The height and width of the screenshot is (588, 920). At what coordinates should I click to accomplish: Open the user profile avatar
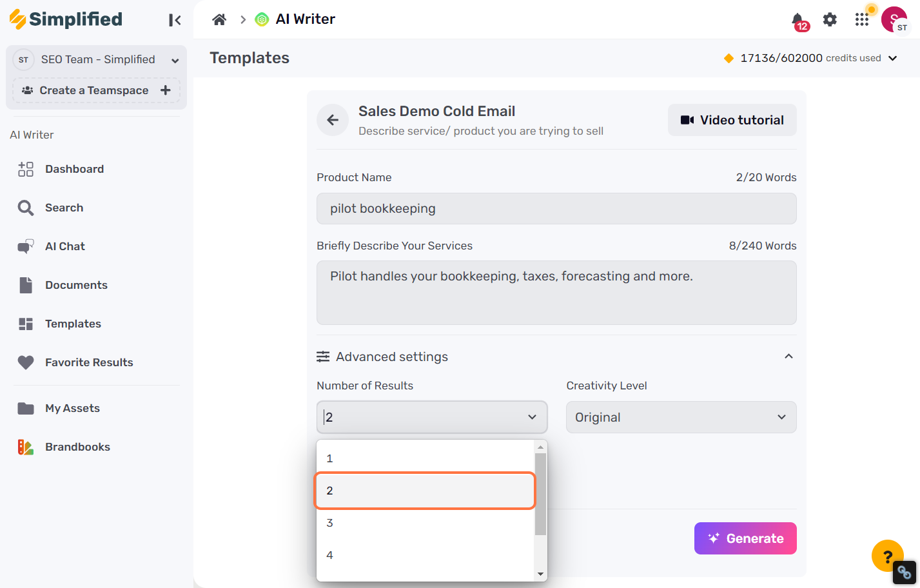tap(894, 19)
